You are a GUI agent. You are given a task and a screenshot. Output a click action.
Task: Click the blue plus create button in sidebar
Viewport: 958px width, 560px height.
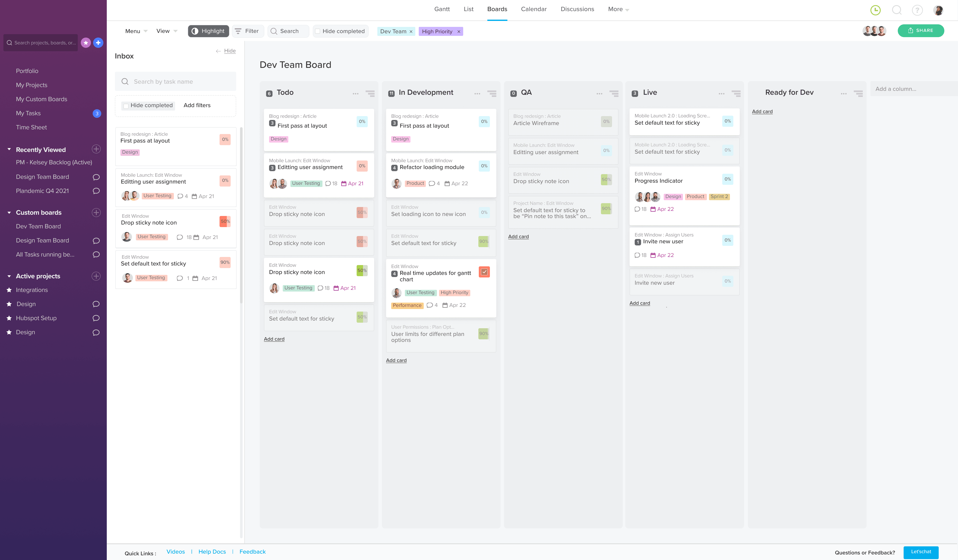[x=98, y=42]
